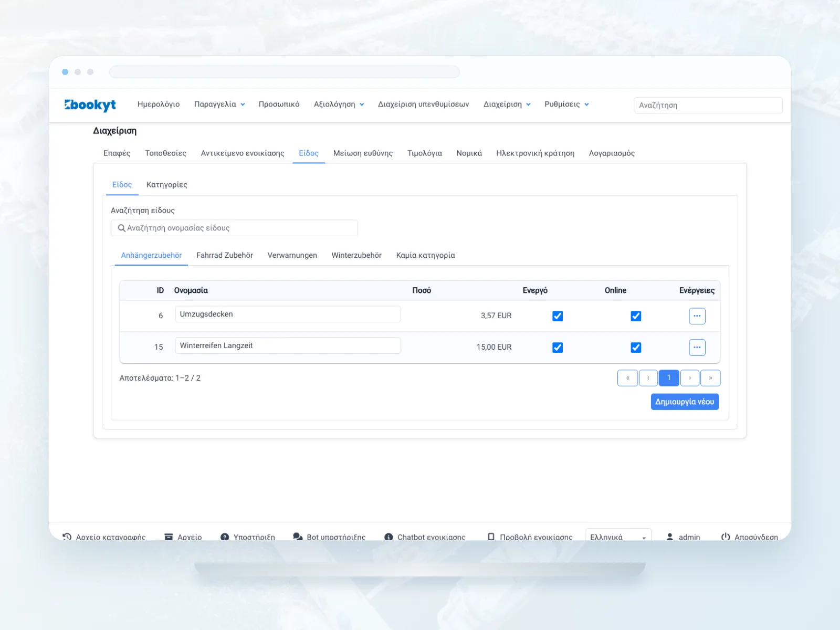Viewport: 840px width, 630px height.
Task: Go to last page of results
Action: tap(710, 378)
